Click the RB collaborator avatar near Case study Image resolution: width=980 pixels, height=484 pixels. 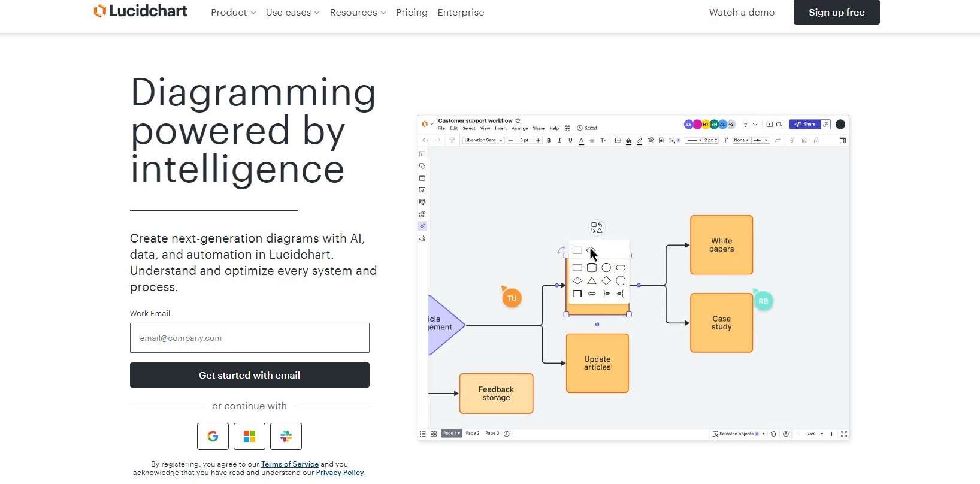(763, 301)
